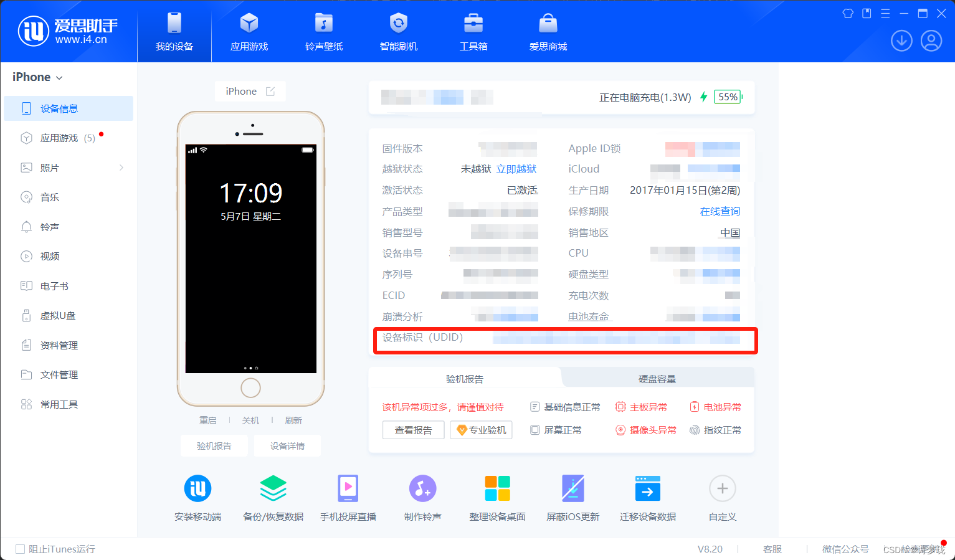955x560 pixels.
Task: Open the 验机报告 button below phone
Action: 214,446
